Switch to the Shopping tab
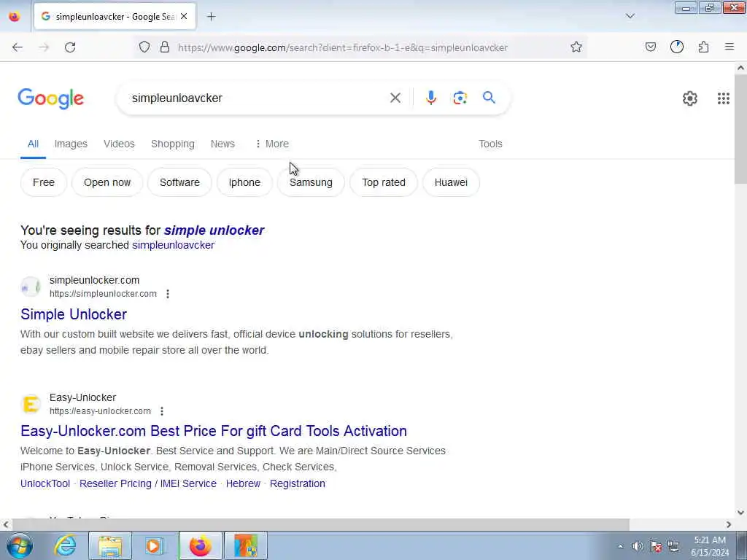Image resolution: width=747 pixels, height=560 pixels. coord(172,144)
